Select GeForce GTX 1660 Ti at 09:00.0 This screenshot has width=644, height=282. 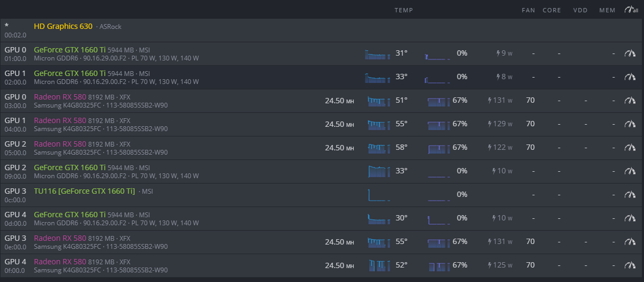coord(69,167)
